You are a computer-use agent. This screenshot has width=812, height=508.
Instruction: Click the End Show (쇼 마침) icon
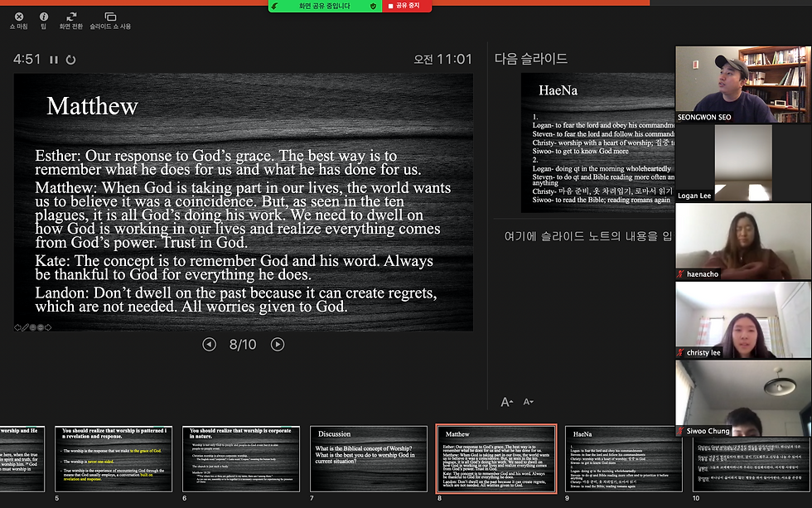(18, 17)
